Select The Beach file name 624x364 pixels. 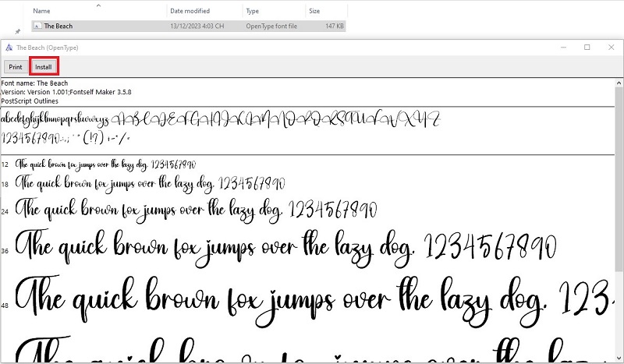click(58, 26)
